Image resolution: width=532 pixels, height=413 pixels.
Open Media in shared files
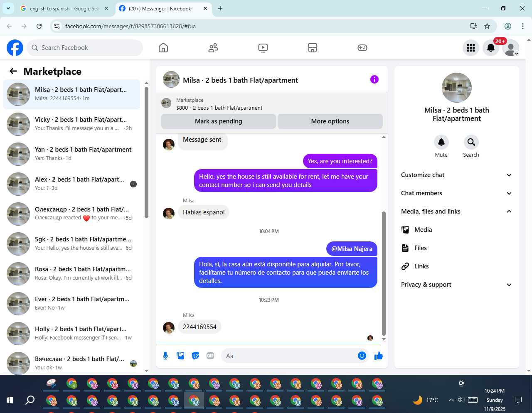[x=457, y=230]
